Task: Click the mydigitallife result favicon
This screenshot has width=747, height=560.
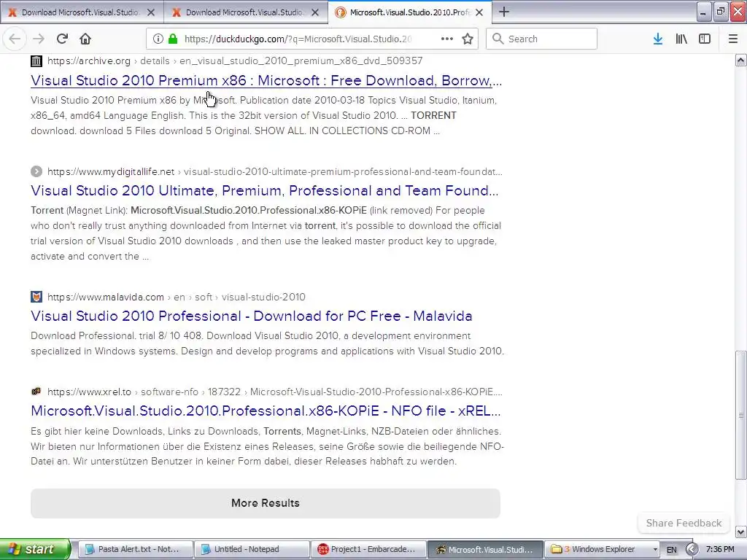Action: [x=36, y=171]
